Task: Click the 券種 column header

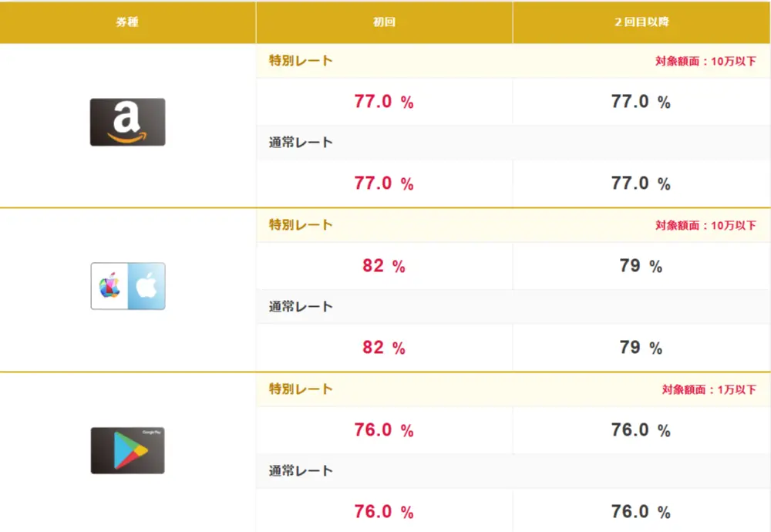Action: pyautogui.click(x=127, y=22)
